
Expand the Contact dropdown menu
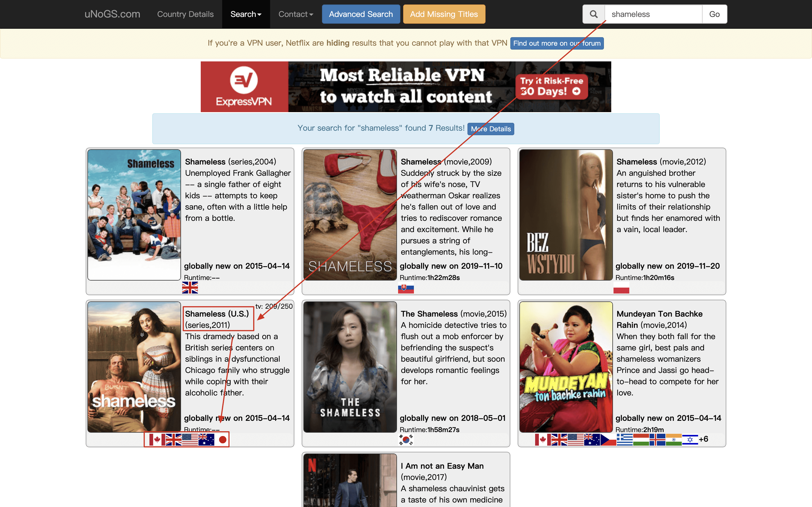point(295,14)
